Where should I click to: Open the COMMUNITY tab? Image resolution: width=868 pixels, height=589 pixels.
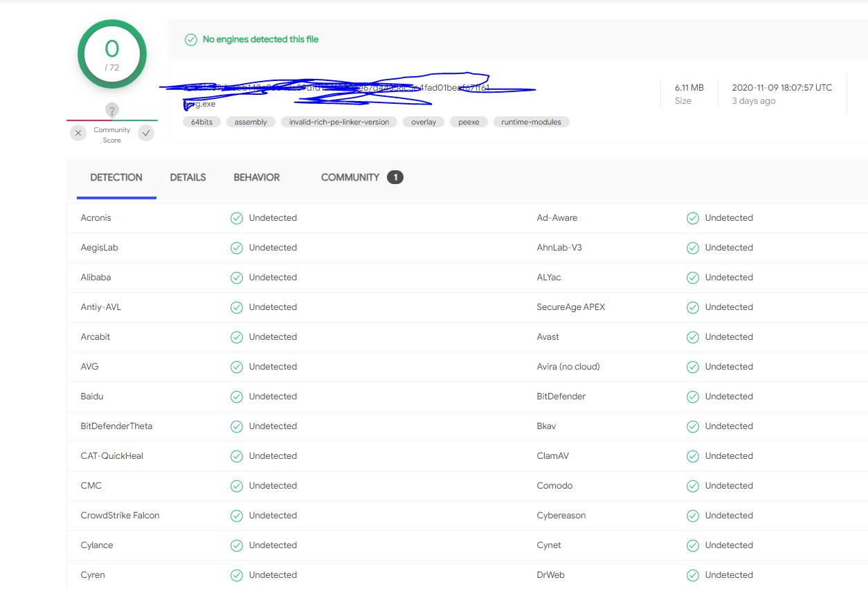click(x=350, y=178)
